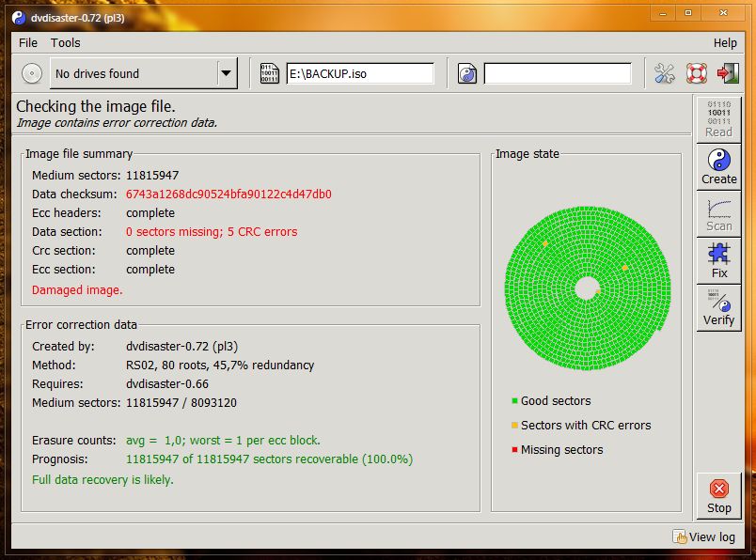Viewport: 756px width, 560px height.
Task: Open the Tools menu
Action: click(x=66, y=43)
